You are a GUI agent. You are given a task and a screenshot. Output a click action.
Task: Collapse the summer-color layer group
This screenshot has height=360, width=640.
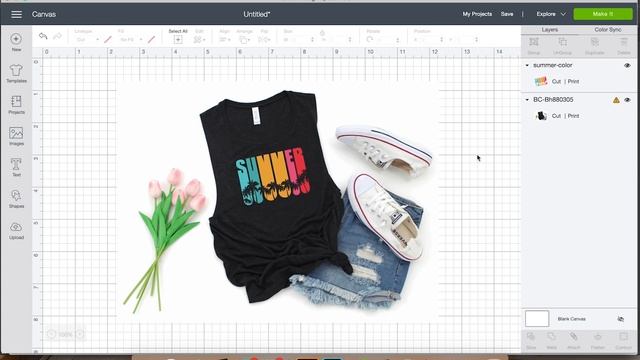pos(527,65)
